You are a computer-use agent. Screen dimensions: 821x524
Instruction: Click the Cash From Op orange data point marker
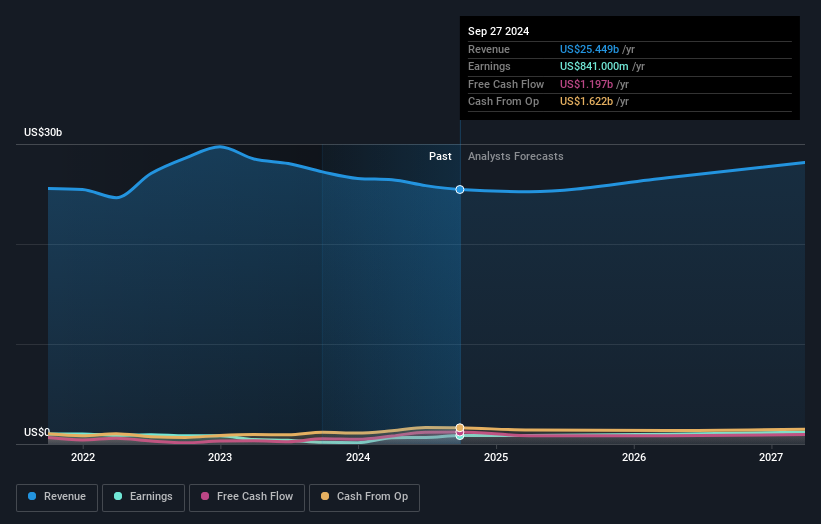[x=460, y=428]
